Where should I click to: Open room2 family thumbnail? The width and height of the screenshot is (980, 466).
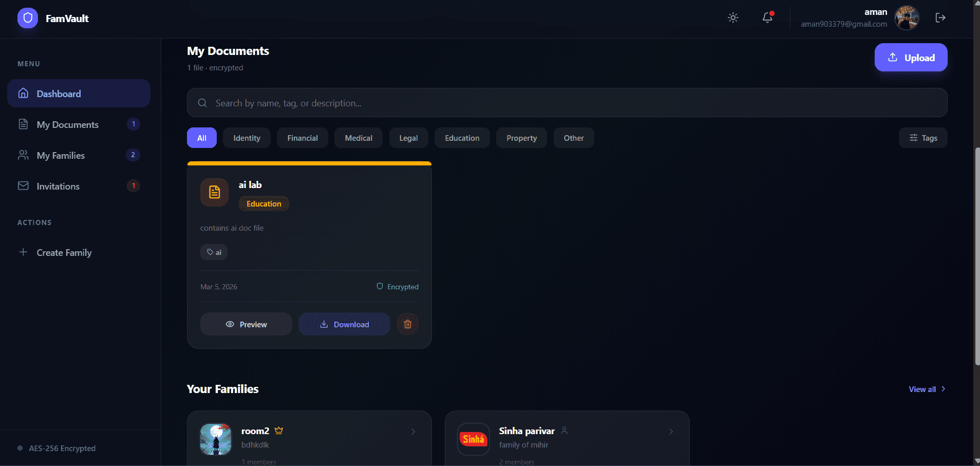tap(216, 439)
